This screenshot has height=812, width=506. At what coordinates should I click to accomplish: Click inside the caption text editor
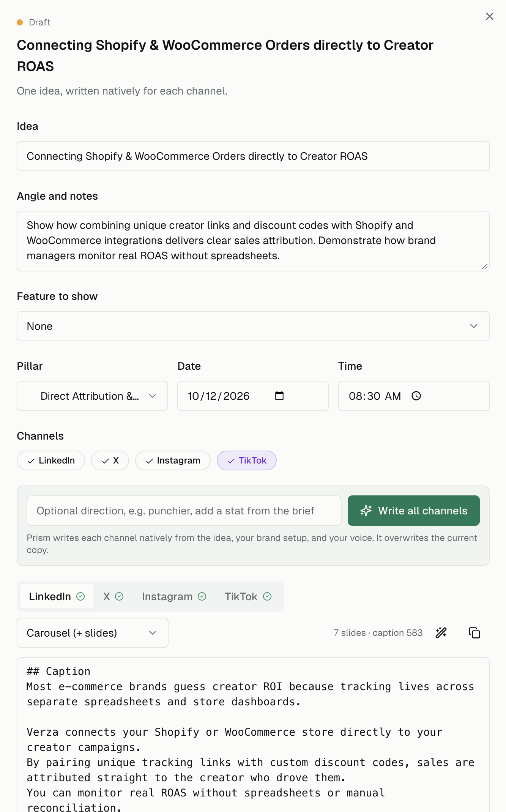(253, 735)
